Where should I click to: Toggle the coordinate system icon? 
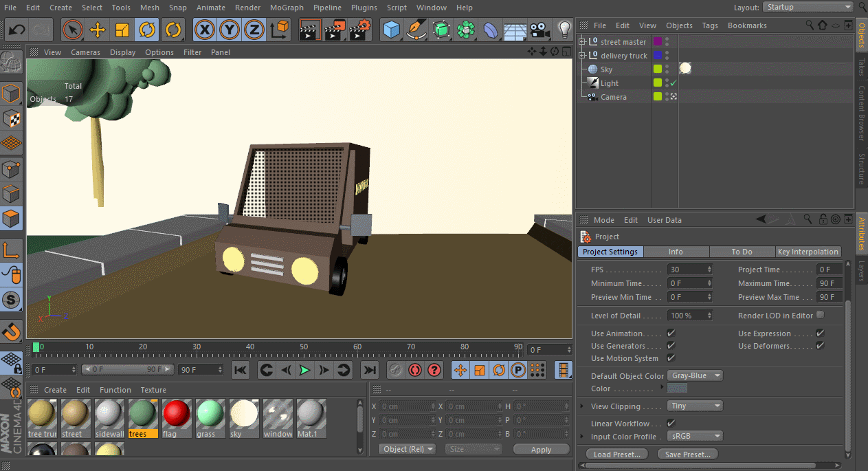[x=280, y=30]
